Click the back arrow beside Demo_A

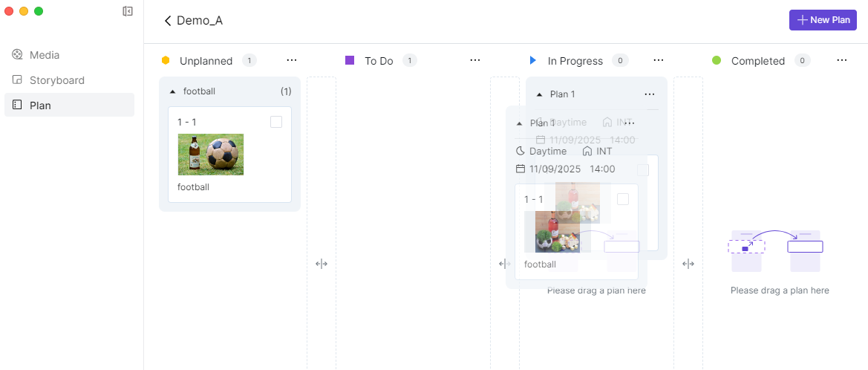168,21
